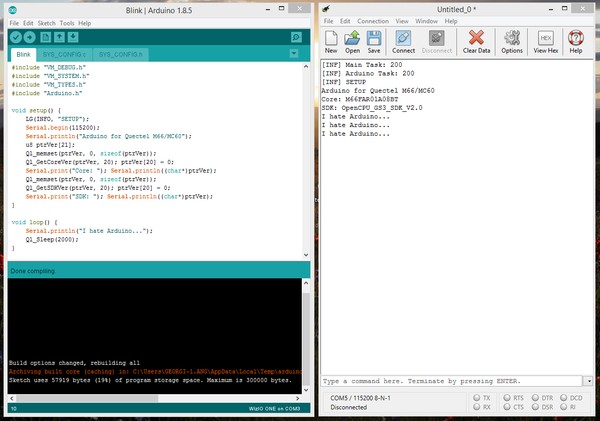Image resolution: width=600 pixels, height=421 pixels.
Task: Click the code editor scroll-down arrow
Action: pyautogui.click(x=306, y=255)
